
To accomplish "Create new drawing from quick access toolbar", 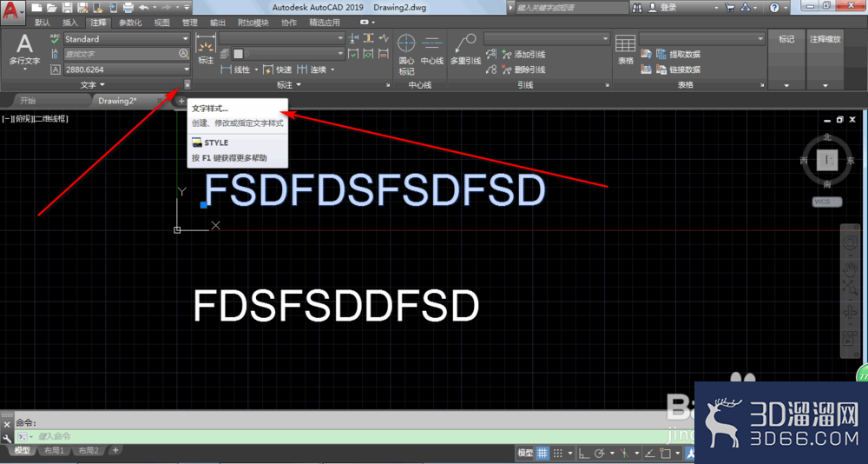I will coord(36,8).
